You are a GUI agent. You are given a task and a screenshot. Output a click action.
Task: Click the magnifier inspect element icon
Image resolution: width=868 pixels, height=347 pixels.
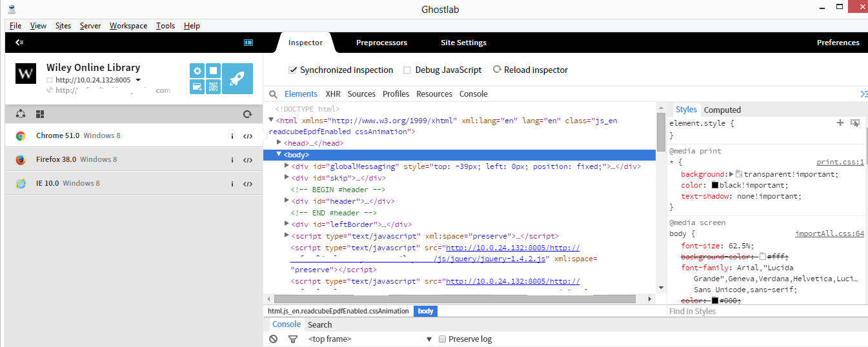[x=273, y=94]
